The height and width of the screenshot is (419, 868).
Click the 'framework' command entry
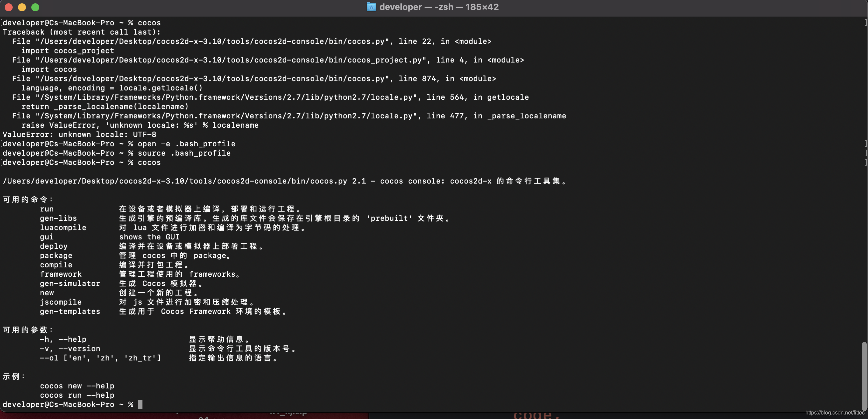click(61, 274)
